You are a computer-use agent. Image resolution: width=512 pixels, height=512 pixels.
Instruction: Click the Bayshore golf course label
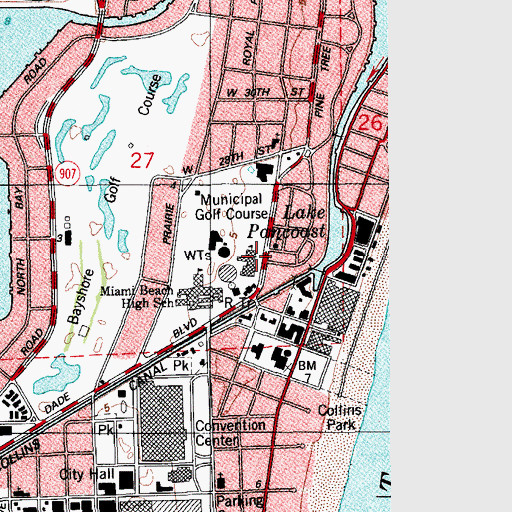tap(80, 296)
